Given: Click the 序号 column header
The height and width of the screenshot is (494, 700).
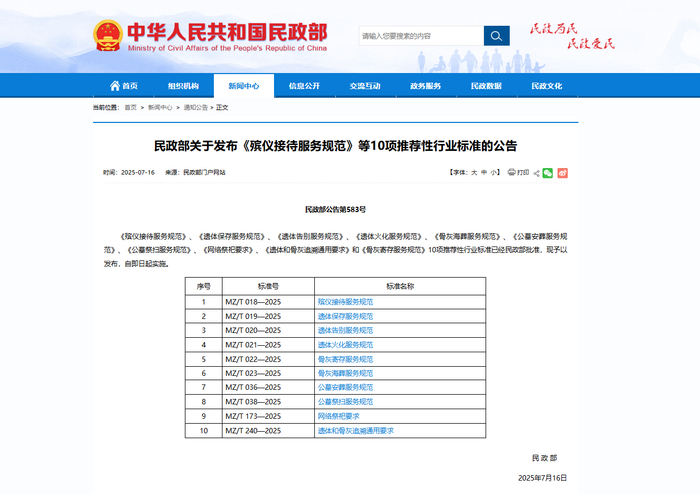Looking at the screenshot, I should tap(204, 286).
